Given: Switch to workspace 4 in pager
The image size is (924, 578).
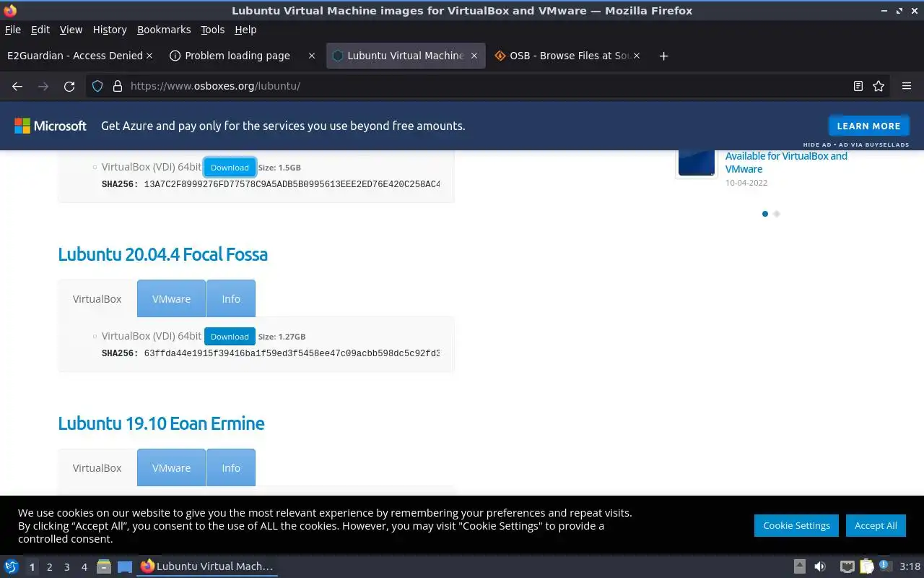Looking at the screenshot, I should coord(84,567).
